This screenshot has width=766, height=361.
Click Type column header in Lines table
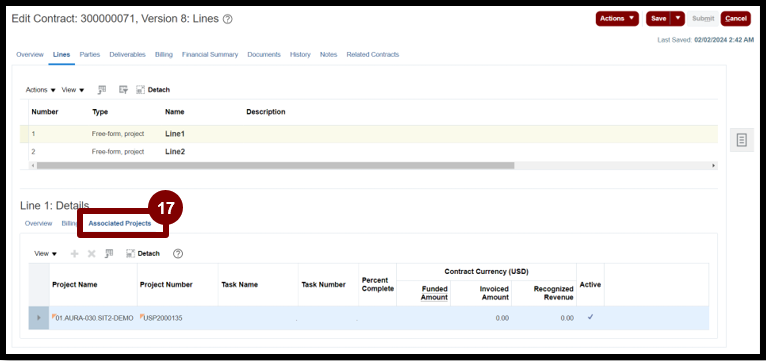pyautogui.click(x=100, y=112)
